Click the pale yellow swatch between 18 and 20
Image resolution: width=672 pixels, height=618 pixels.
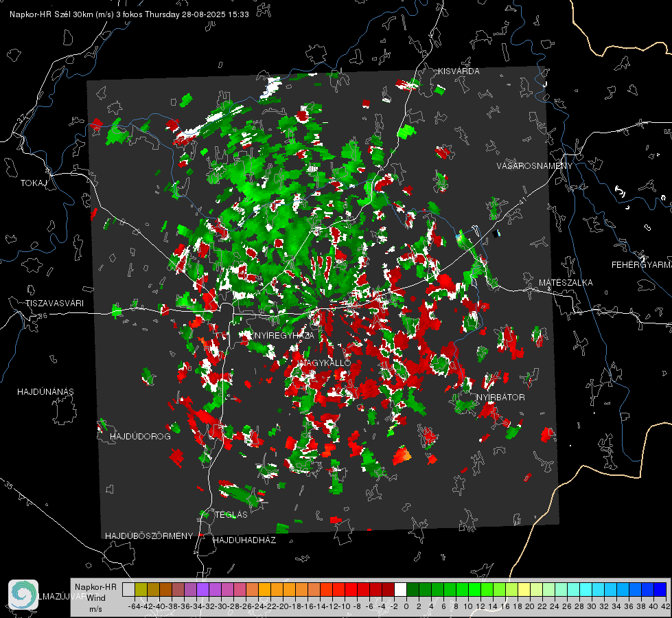coord(524,590)
